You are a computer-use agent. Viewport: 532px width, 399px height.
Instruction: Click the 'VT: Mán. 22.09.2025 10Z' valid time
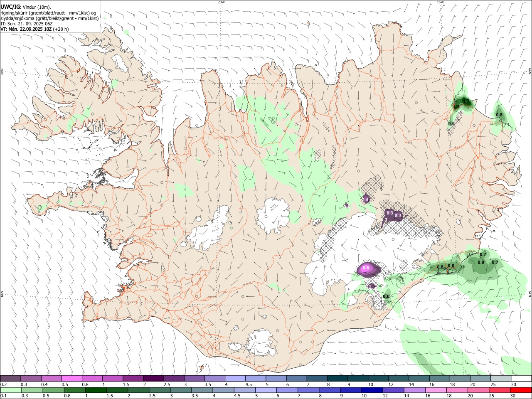(26, 29)
